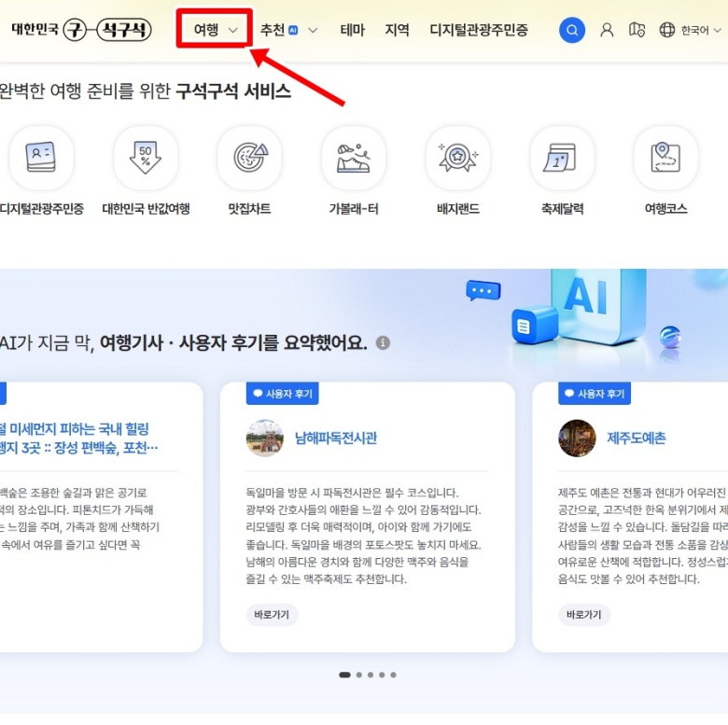Screen dimensions: 728x725
Task: Open the 가볼래-터 sneaker icon
Action: [354, 158]
